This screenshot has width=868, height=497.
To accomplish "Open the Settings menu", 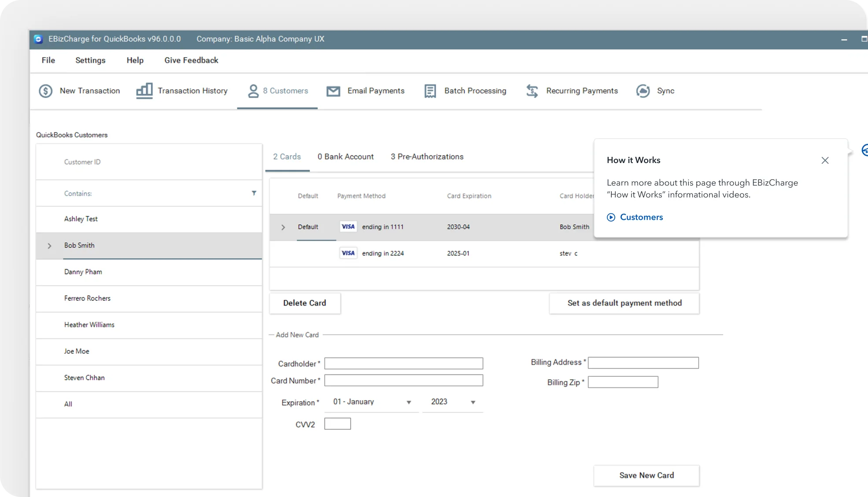I will (90, 60).
